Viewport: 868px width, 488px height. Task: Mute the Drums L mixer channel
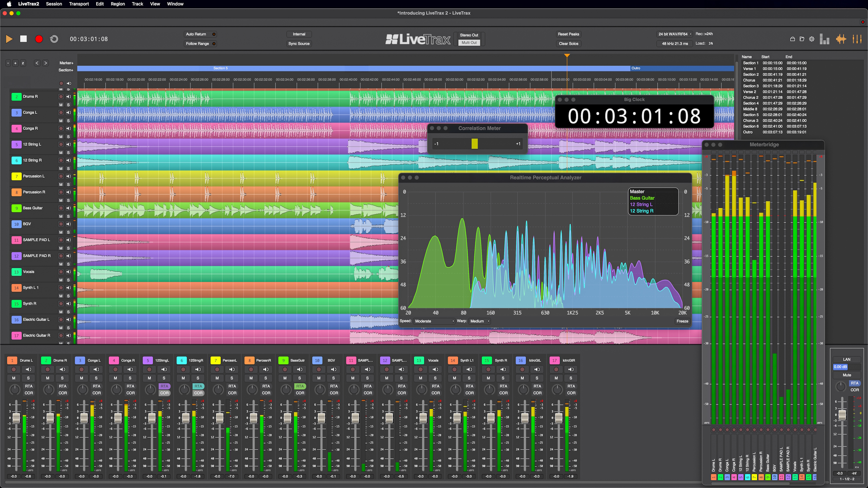14,378
